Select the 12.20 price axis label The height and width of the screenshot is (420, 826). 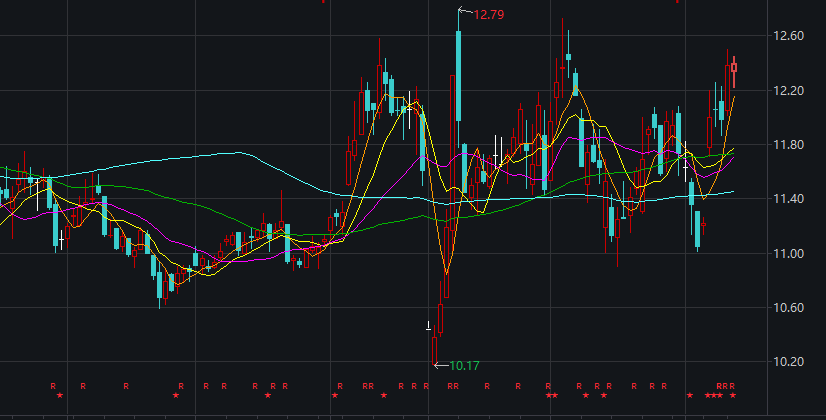point(789,91)
